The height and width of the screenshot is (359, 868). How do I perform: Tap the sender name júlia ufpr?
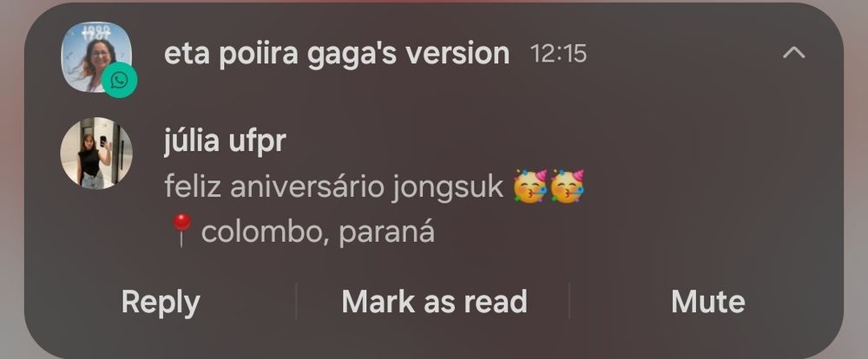225,141
